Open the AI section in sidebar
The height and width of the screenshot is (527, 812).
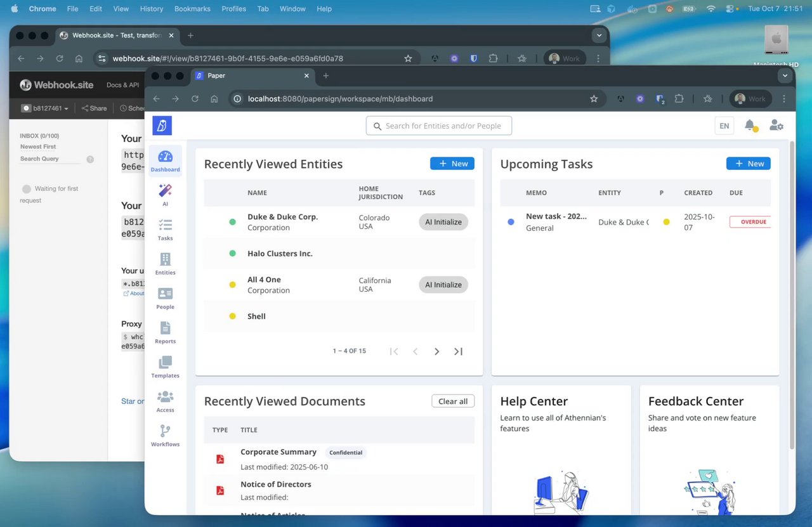165,195
